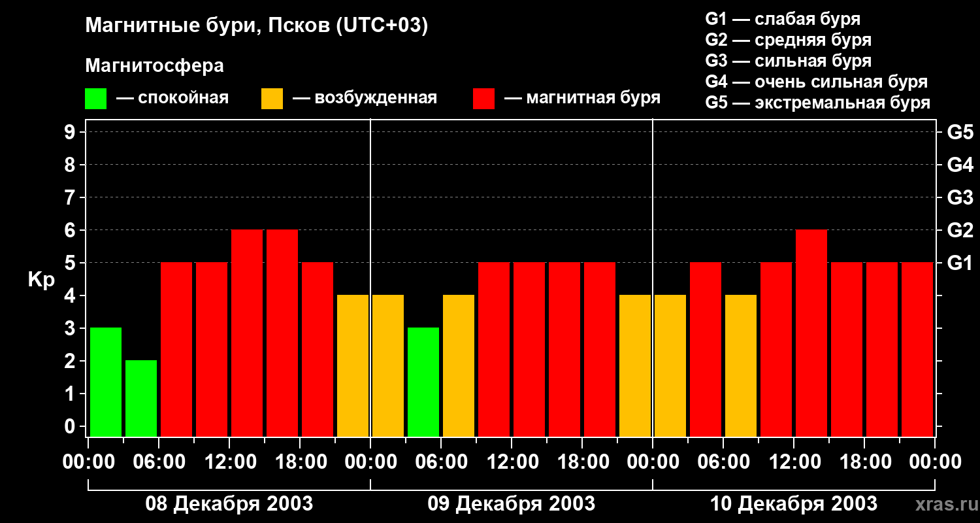Screen dimensions: 980x523
Task: Click the G1 label on right axis
Action: click(x=960, y=263)
